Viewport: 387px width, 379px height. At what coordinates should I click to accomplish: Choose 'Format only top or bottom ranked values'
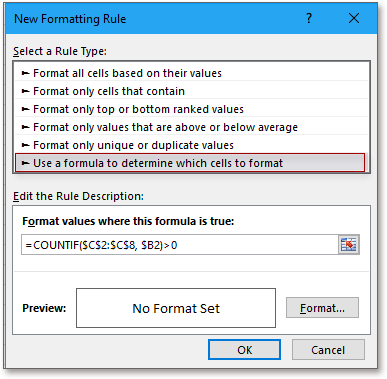(x=192, y=109)
